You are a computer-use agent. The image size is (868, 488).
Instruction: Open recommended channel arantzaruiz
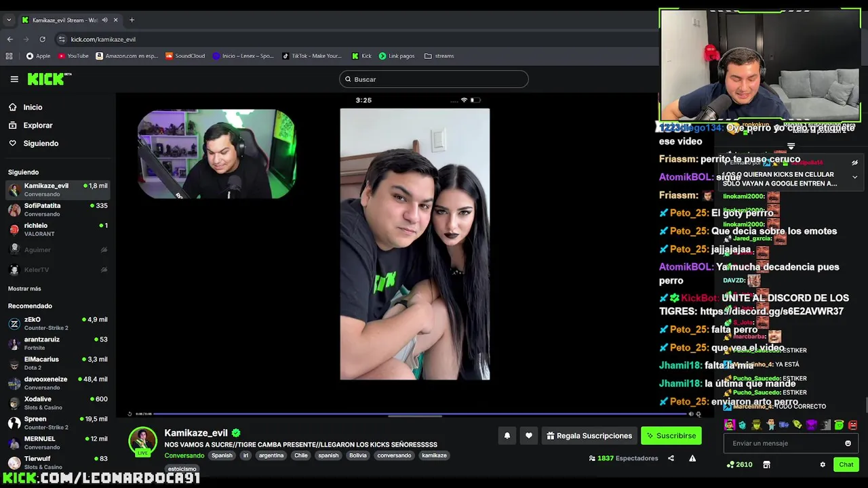[x=58, y=344]
